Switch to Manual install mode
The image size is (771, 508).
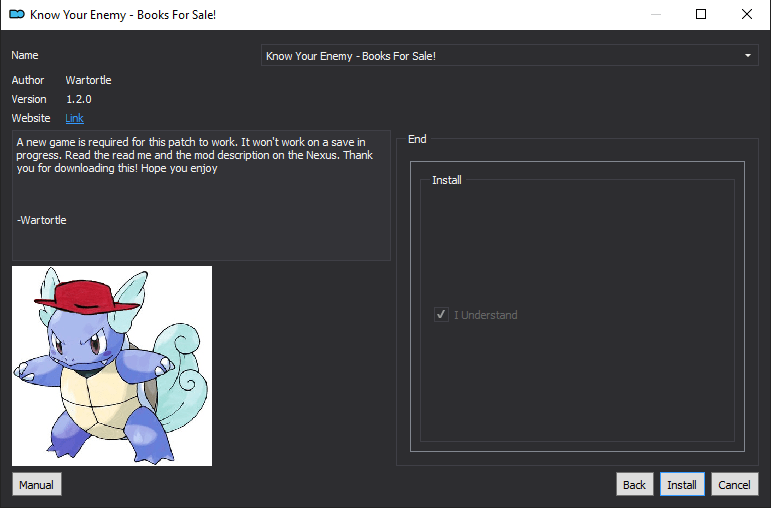[x=36, y=484]
